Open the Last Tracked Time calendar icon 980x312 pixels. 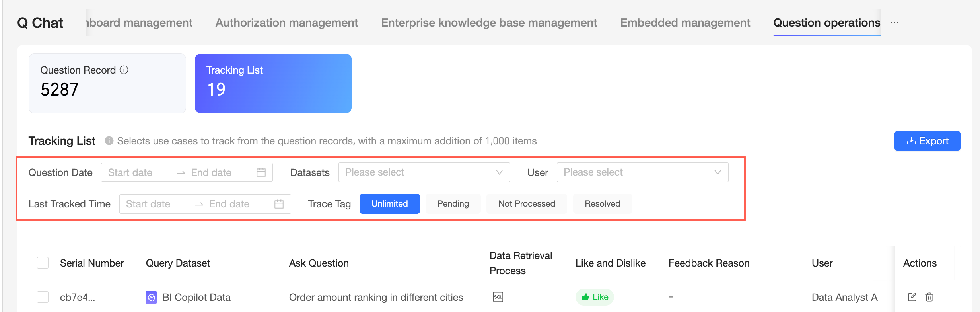(279, 204)
